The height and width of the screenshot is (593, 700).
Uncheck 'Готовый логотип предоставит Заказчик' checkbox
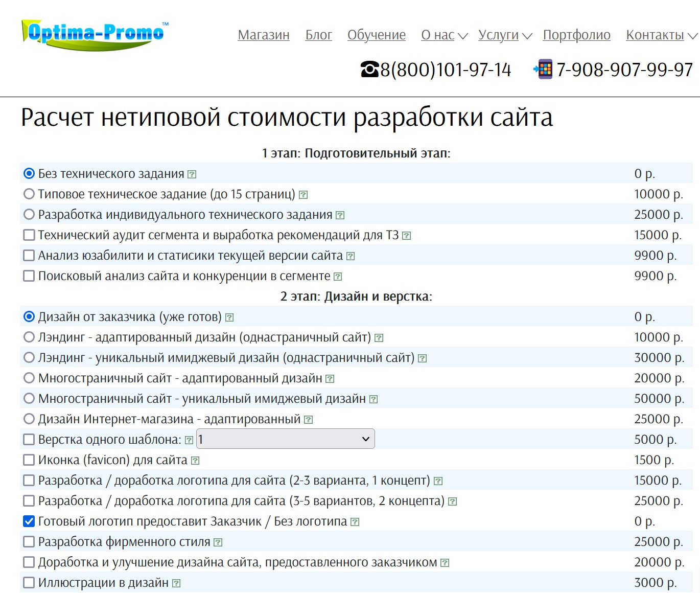[x=29, y=521]
